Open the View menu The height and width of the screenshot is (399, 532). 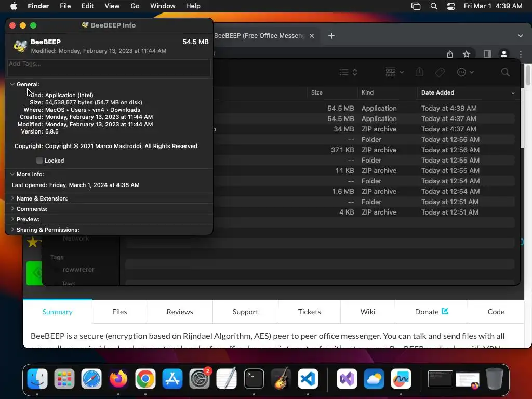click(x=112, y=6)
